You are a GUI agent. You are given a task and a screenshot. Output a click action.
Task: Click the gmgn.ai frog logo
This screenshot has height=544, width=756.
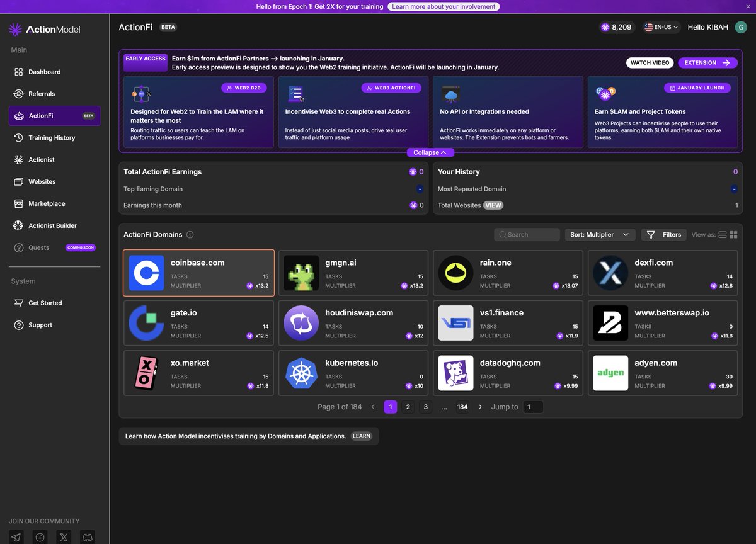pos(301,273)
